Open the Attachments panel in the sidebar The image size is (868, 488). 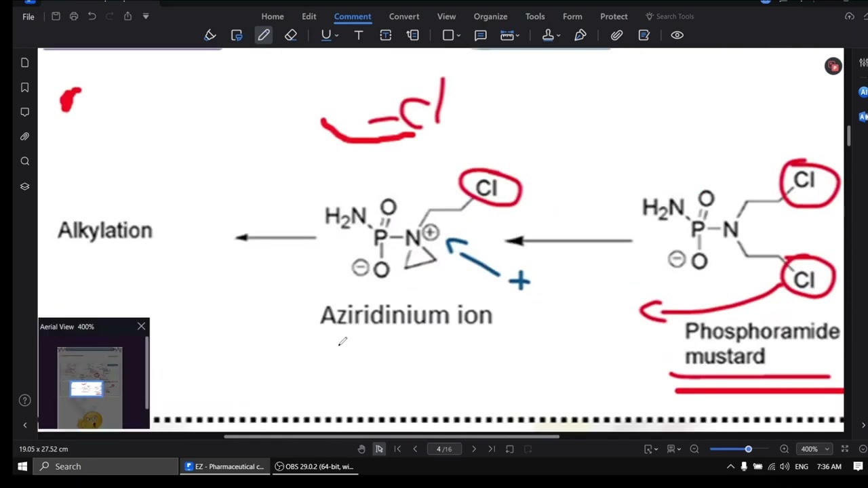25,136
